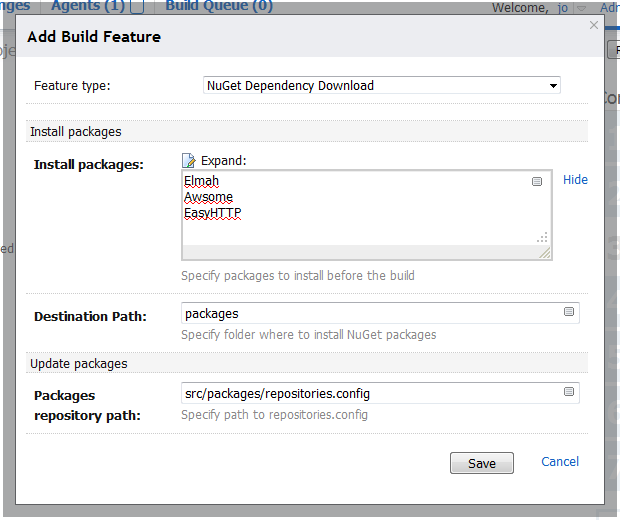Open the parameter picker icon in the Install packages textarea
The width and height of the screenshot is (620, 520).
[x=537, y=182]
